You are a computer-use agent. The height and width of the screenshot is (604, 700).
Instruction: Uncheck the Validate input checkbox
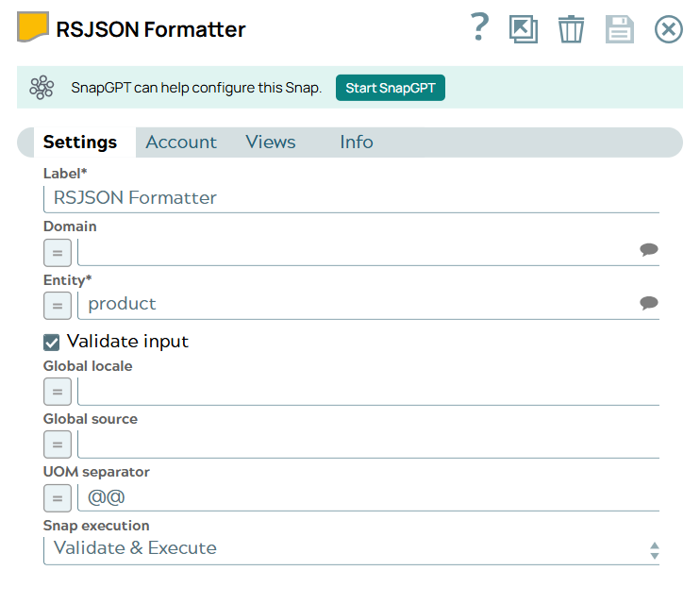[x=52, y=342]
